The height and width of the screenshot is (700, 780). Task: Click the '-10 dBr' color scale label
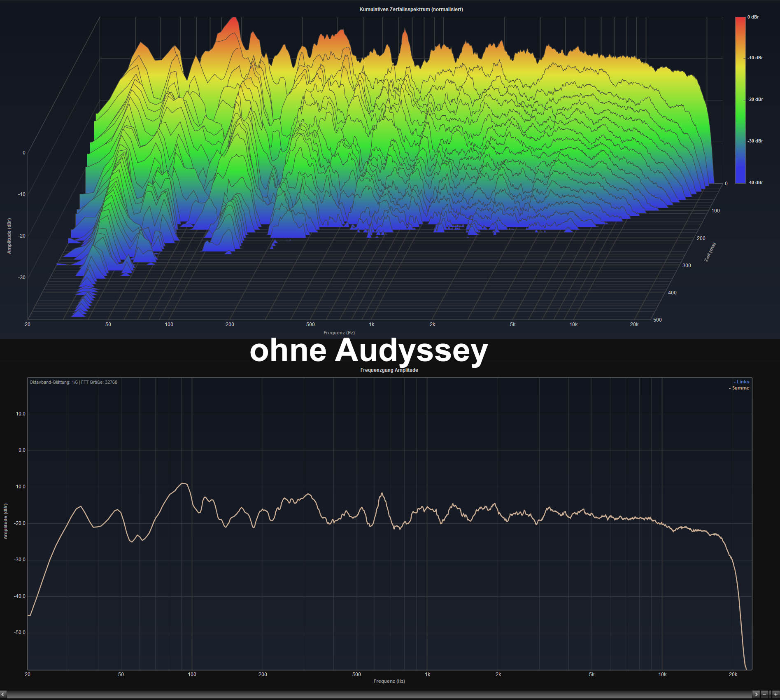tap(755, 58)
